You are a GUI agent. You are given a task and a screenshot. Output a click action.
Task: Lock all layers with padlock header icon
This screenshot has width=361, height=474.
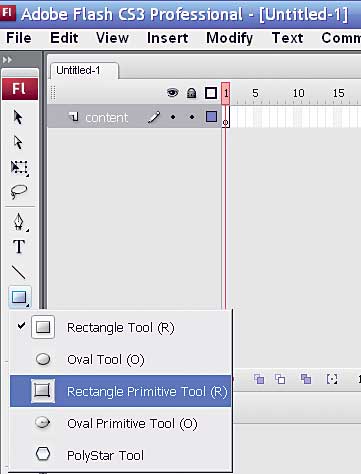[191, 93]
